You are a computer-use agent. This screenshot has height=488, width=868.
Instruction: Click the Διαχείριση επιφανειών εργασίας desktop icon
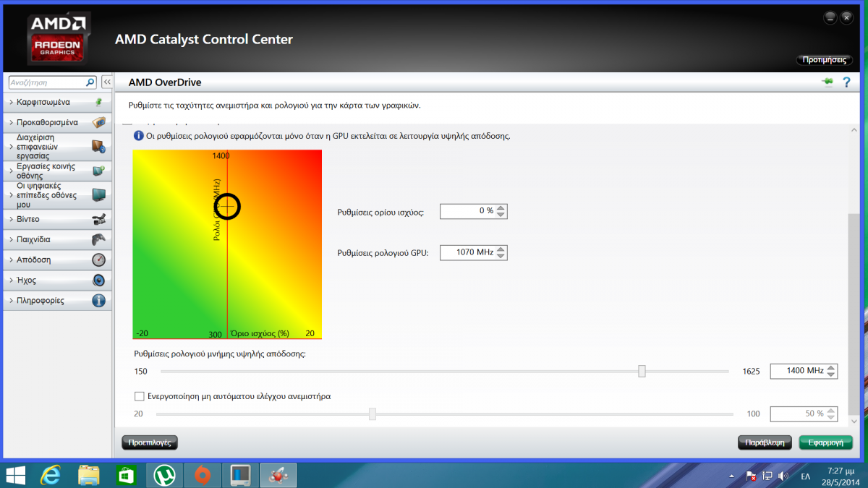99,146
